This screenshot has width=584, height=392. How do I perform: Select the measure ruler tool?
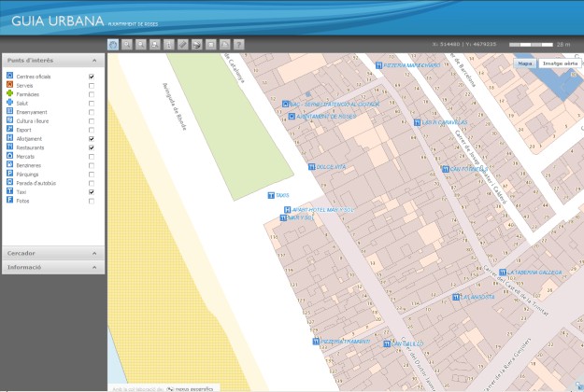pos(183,44)
